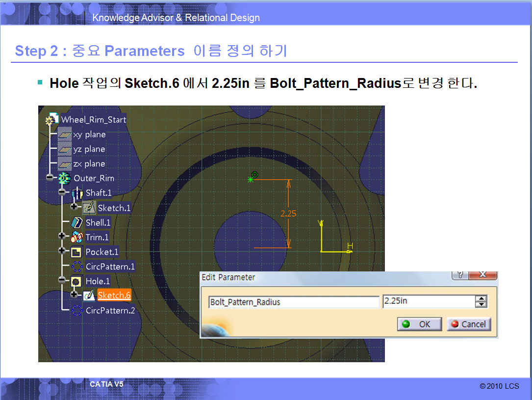This screenshot has width=532, height=400.
Task: Click the Outer_Rim body gear icon
Action: tap(64, 178)
